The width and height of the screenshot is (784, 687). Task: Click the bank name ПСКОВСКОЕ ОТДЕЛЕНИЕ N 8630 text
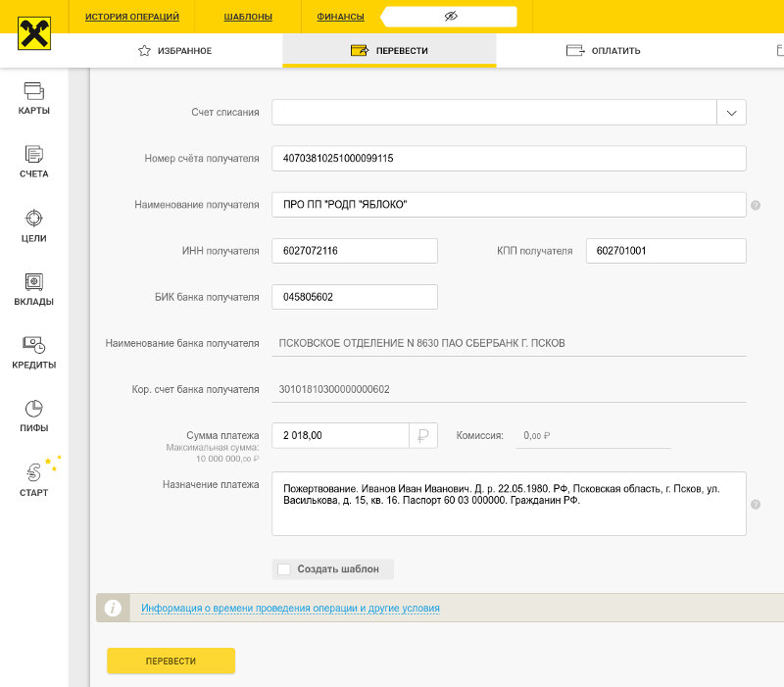coord(422,343)
